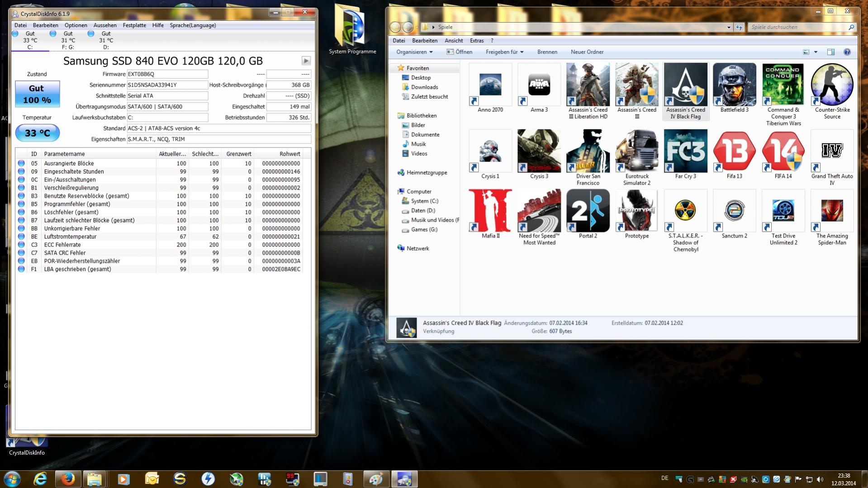The width and height of the screenshot is (868, 488).
Task: Select the System Programme desktop folder
Action: point(352,29)
